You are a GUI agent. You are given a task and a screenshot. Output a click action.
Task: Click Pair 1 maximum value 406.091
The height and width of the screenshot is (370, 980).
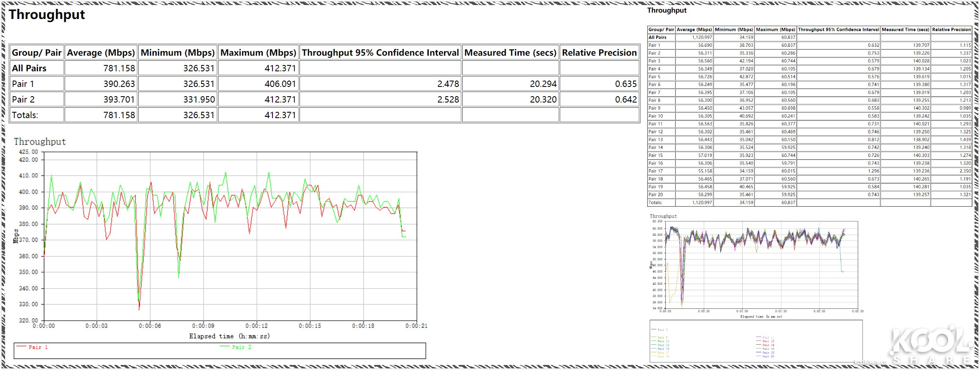[280, 84]
